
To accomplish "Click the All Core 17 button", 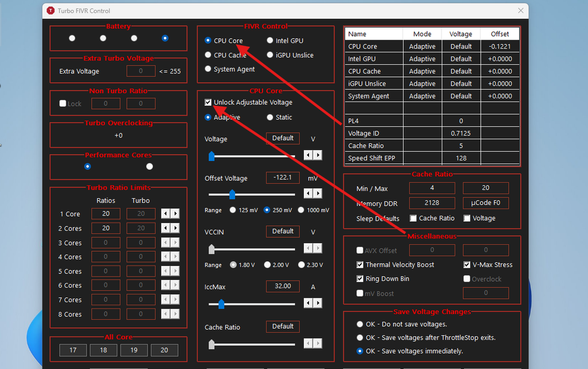I will click(73, 350).
